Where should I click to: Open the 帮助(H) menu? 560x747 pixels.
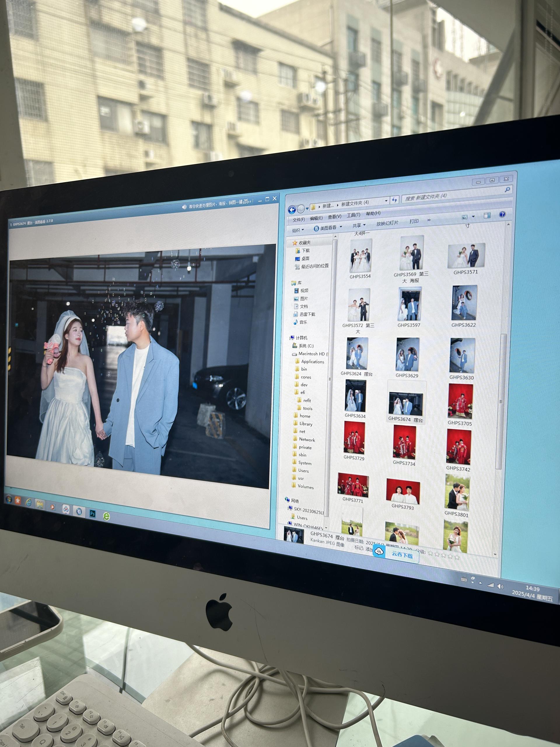click(x=373, y=213)
